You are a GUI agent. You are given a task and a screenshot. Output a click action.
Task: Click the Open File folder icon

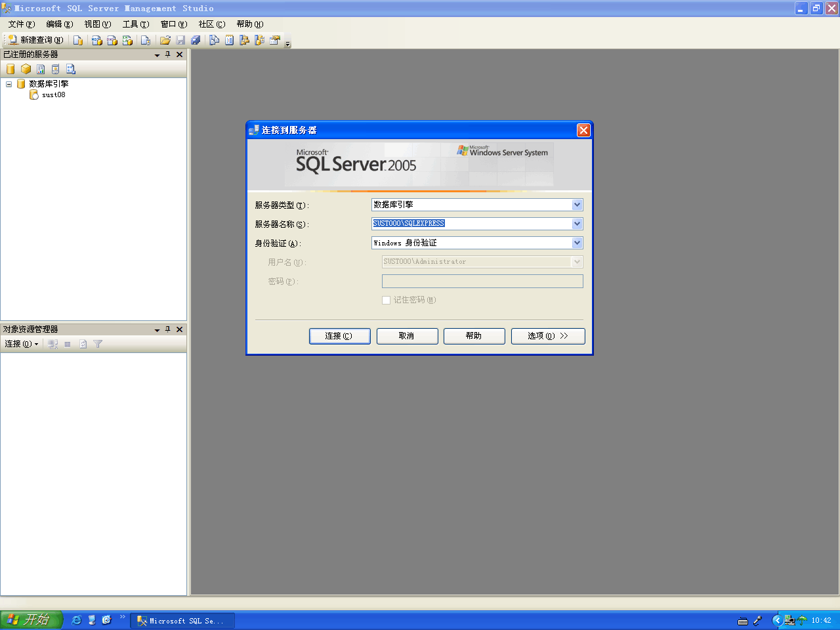tap(165, 40)
